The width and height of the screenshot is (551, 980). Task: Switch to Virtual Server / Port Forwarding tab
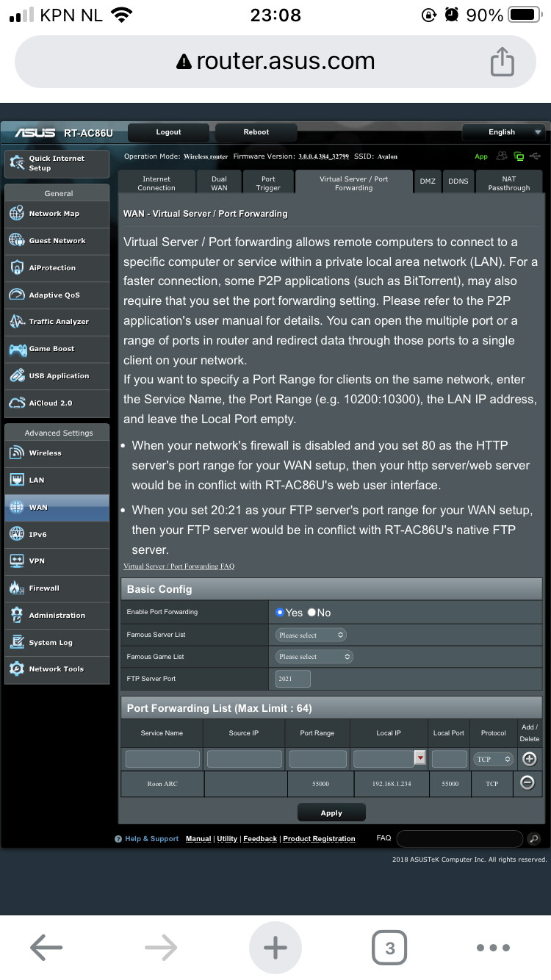(x=354, y=183)
